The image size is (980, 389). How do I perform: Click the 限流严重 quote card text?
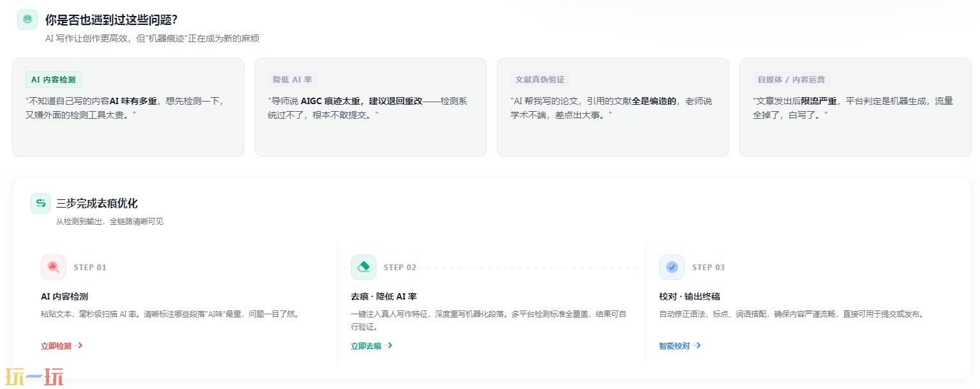point(852,107)
